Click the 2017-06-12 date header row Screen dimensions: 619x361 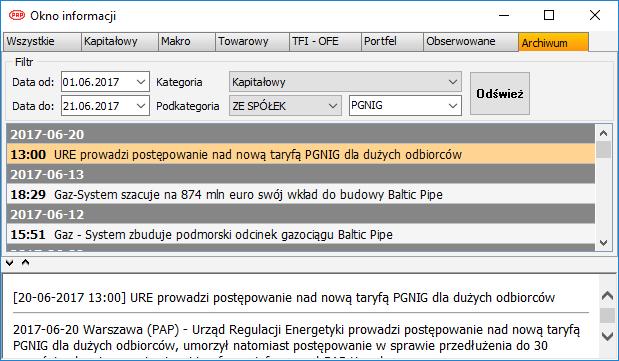[x=301, y=214]
